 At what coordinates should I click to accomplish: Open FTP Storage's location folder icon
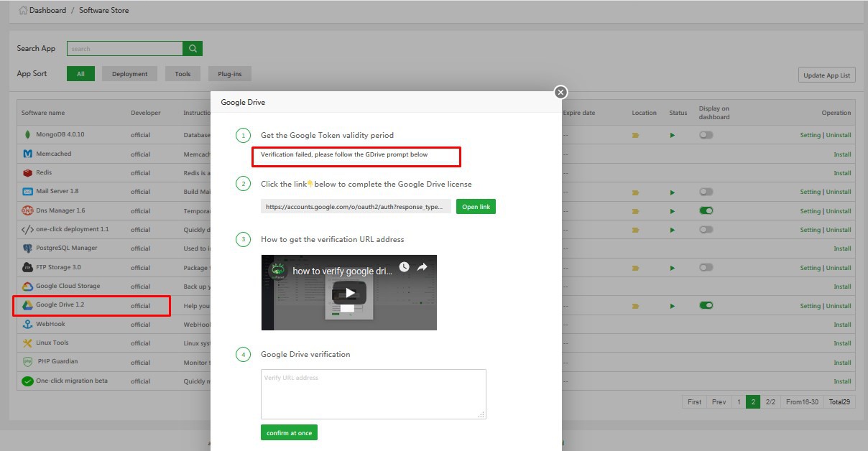(x=636, y=268)
